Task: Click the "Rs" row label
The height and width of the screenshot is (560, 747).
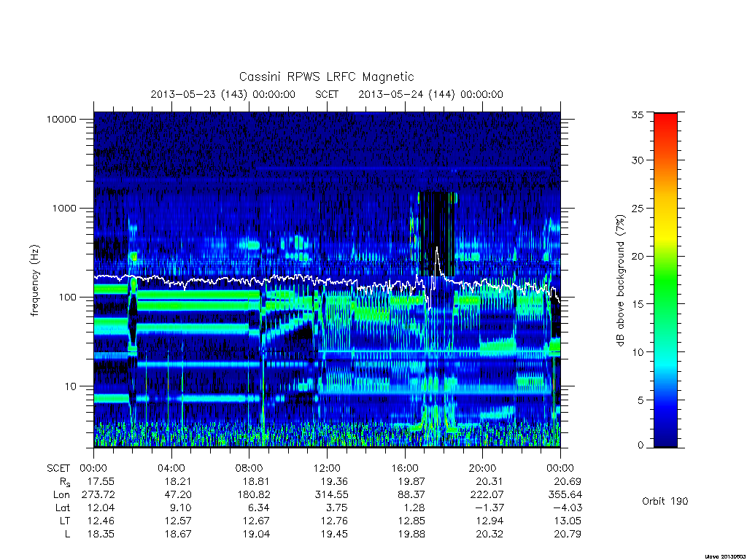Action: 65,483
